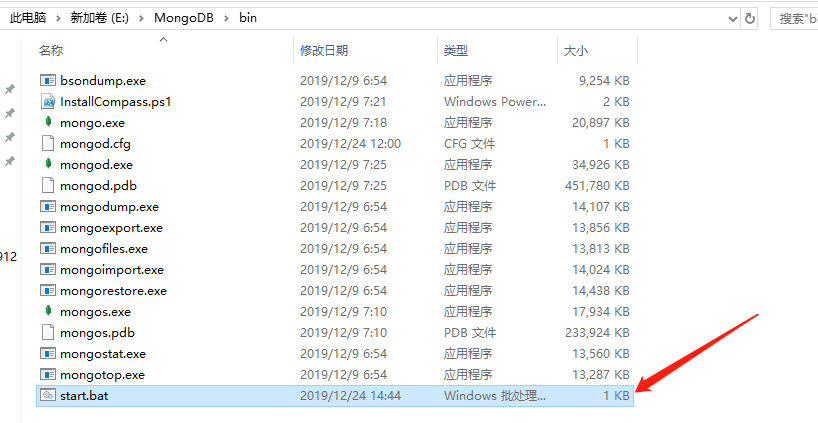Image resolution: width=818 pixels, height=423 pixels.
Task: Select the file name mongos.pdb
Action: (97, 333)
